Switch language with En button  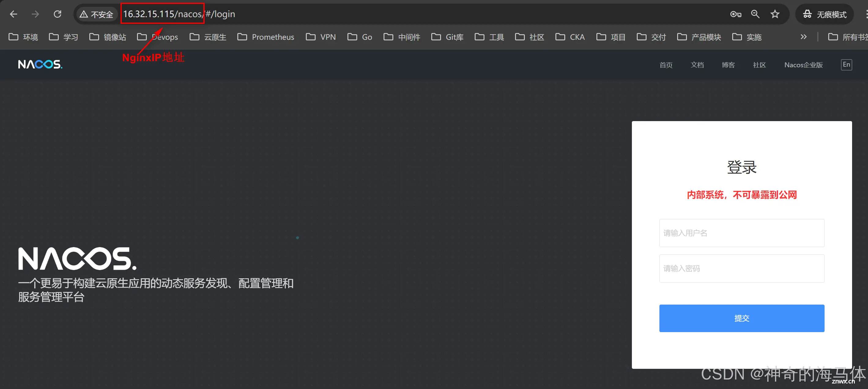[x=846, y=65]
